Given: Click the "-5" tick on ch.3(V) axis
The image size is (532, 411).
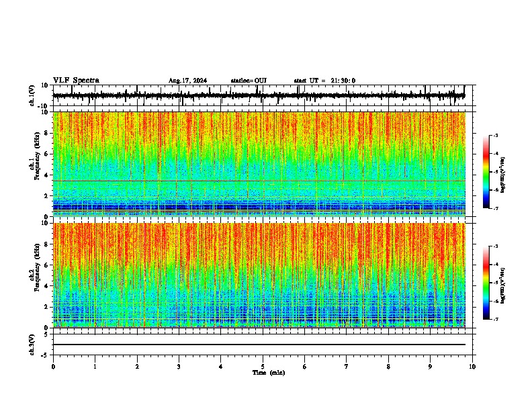Looking at the screenshot, I should pos(45,355).
